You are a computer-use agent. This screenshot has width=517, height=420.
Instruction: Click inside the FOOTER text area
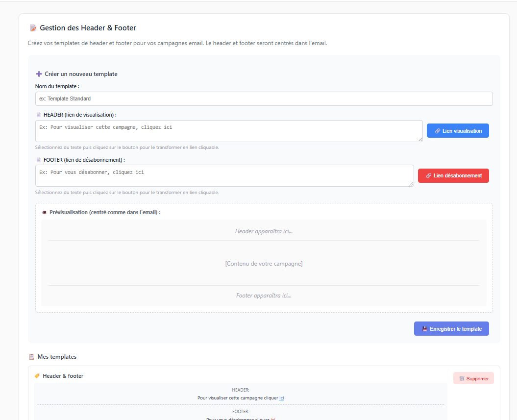224,175
